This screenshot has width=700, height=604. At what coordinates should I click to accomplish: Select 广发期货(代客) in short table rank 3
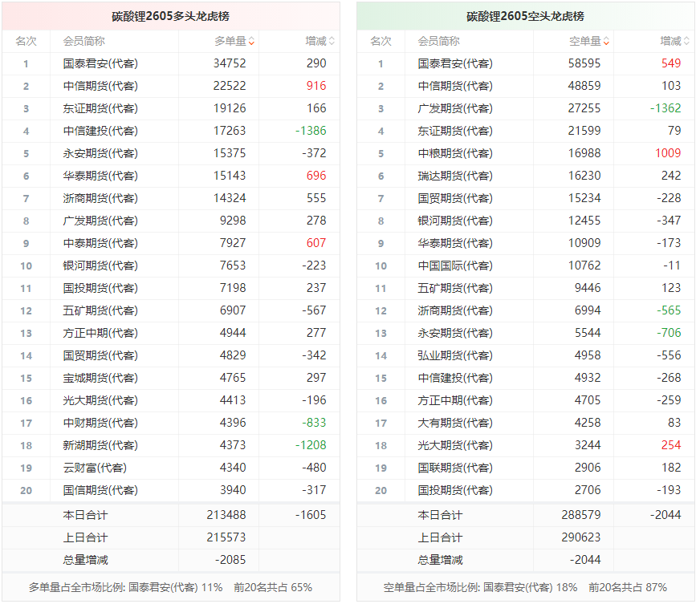click(x=455, y=108)
